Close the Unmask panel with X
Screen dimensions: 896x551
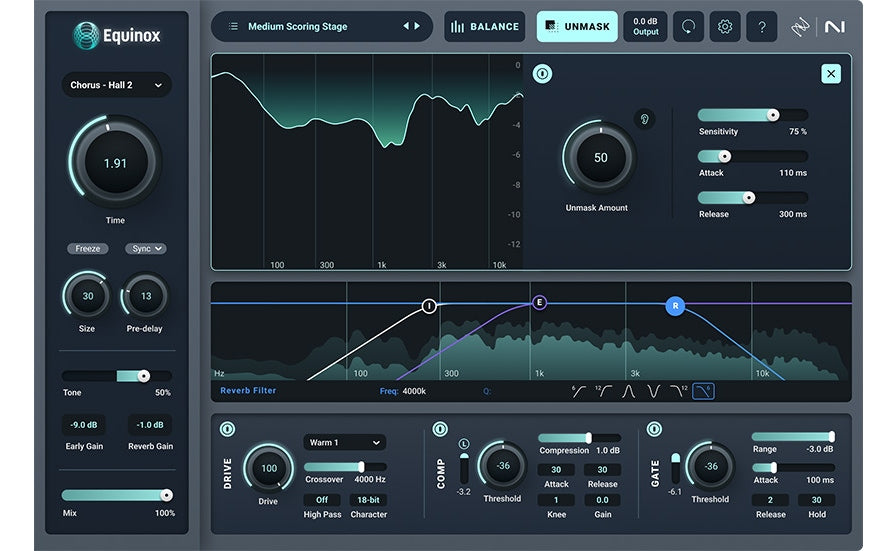point(831,74)
